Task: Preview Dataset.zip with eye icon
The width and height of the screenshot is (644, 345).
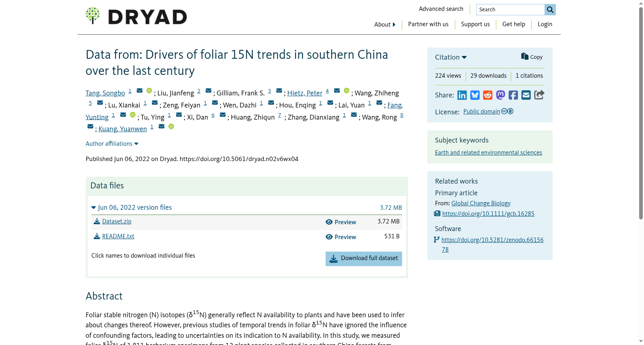Action: 341,222
